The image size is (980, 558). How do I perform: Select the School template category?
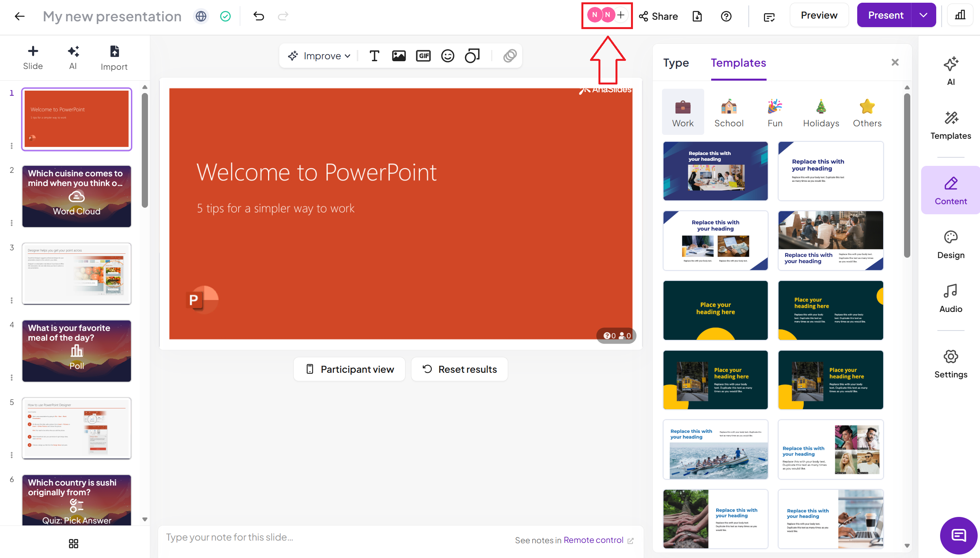pos(729,112)
